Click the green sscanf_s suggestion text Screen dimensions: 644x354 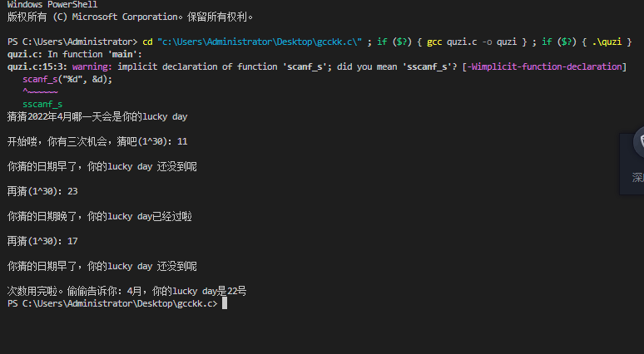coord(42,104)
